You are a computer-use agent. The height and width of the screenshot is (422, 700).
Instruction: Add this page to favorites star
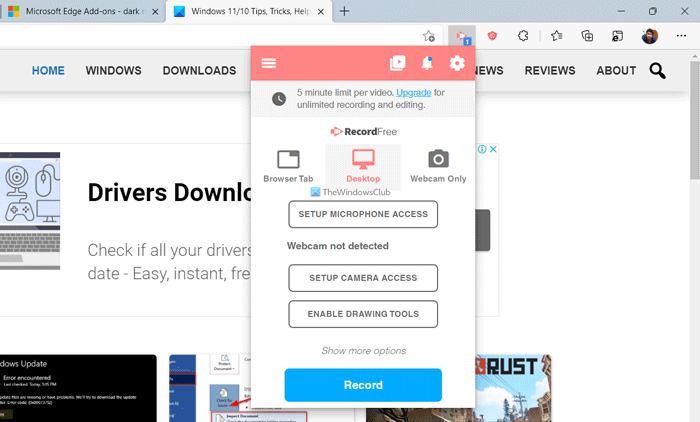point(429,36)
